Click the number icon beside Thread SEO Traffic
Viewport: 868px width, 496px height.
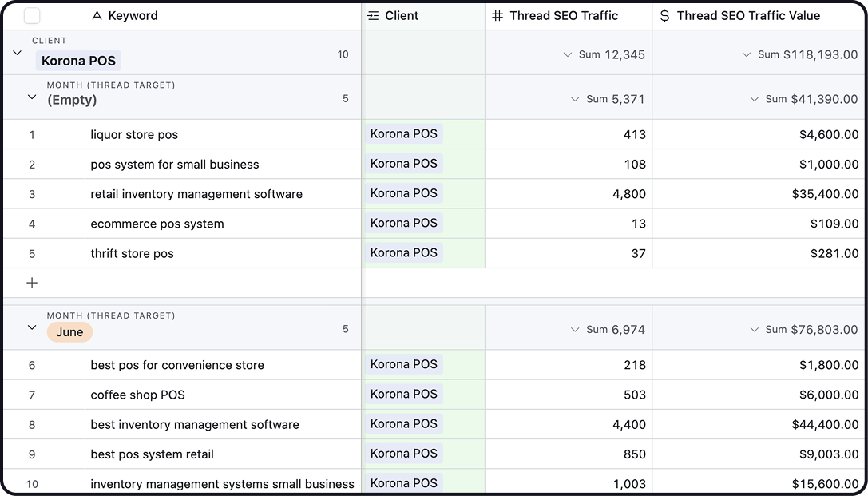click(x=497, y=16)
